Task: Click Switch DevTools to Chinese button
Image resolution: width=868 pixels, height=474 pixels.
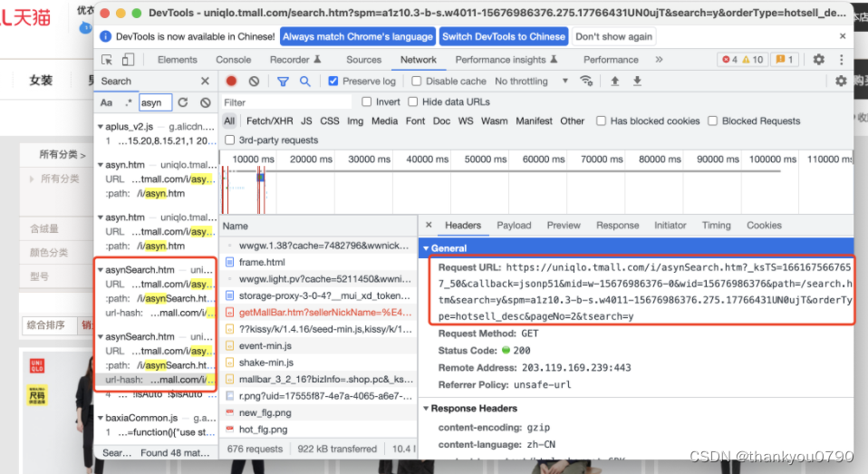Action: coord(504,36)
